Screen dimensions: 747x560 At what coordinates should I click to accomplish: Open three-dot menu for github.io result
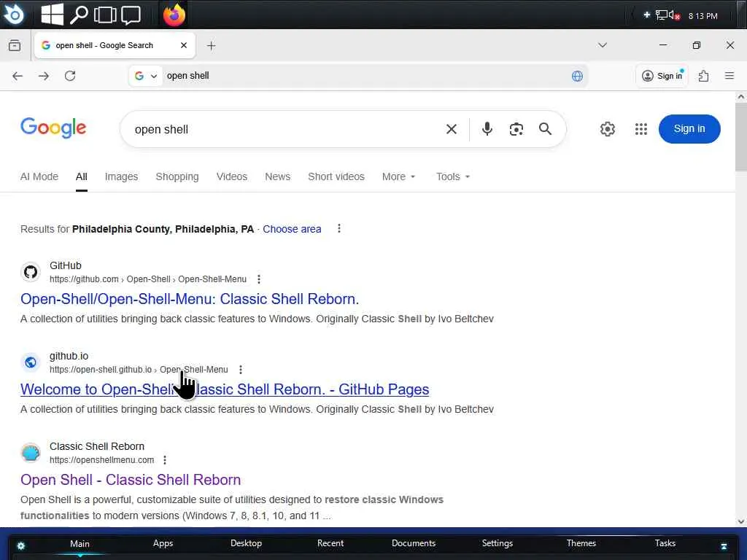pos(241,370)
